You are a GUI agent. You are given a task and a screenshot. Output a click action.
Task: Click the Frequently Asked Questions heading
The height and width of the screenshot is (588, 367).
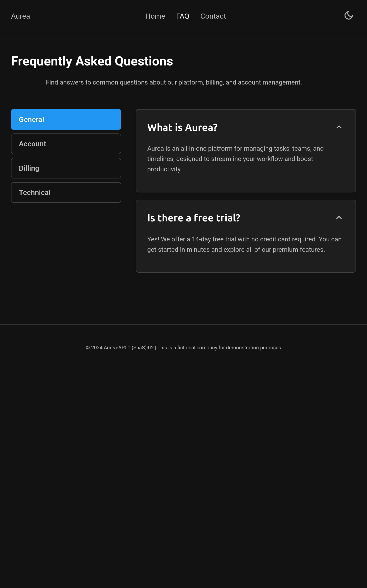(x=92, y=61)
